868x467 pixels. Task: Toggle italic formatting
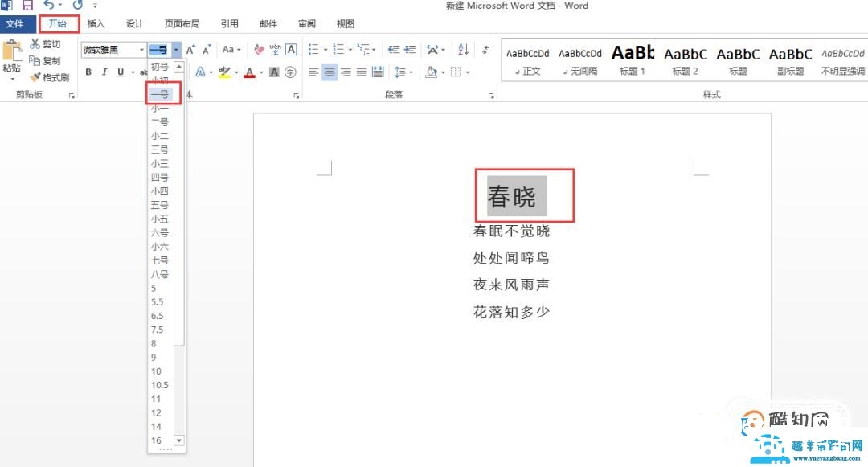(x=104, y=72)
